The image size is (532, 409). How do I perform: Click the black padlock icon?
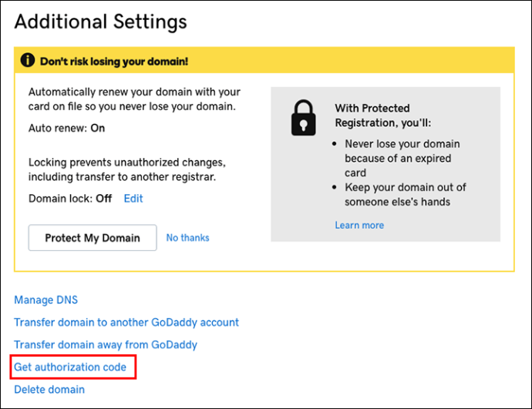tap(303, 118)
